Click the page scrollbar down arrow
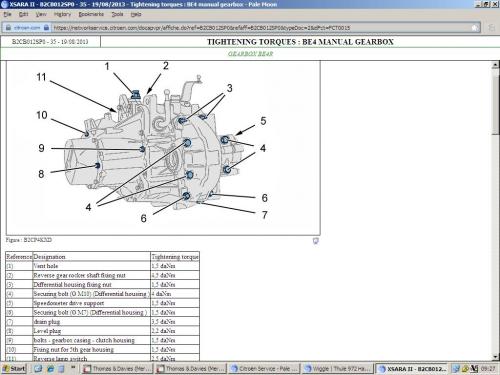This screenshot has height=375, width=500. (x=496, y=357)
